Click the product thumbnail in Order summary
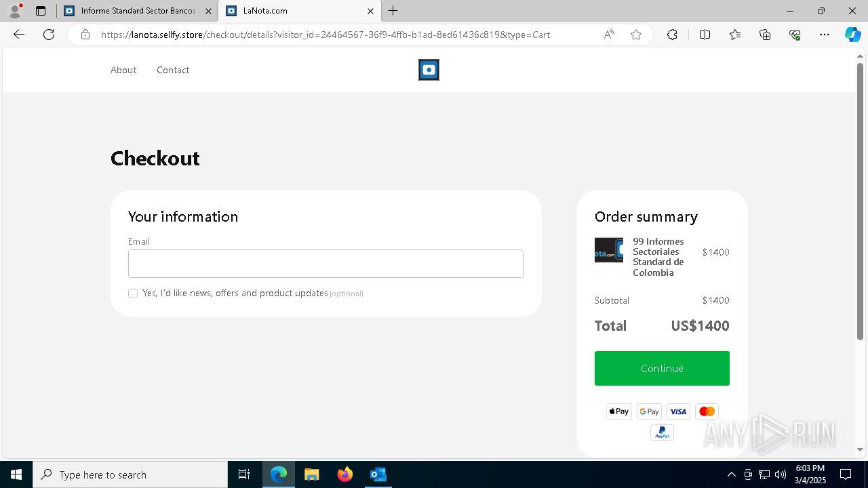 (609, 250)
